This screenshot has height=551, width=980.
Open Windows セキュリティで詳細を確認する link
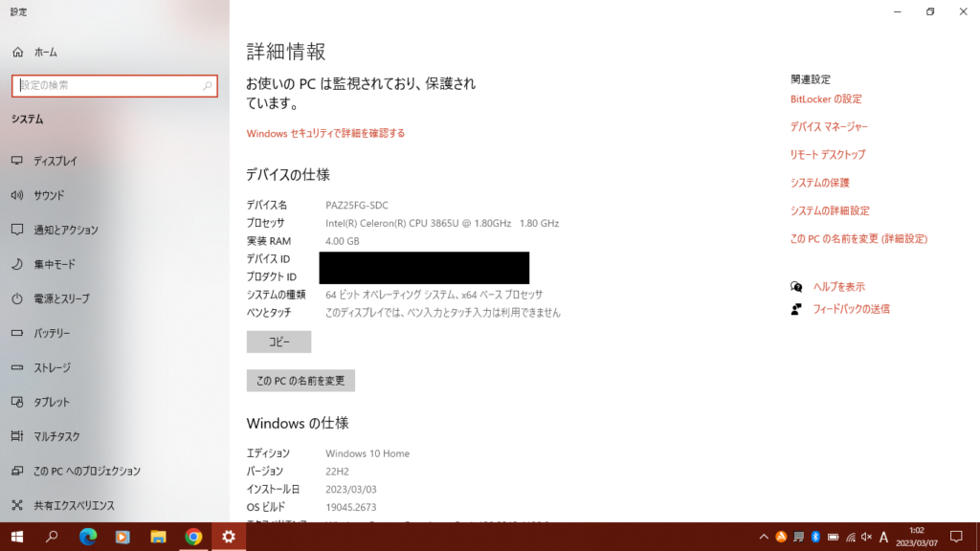coord(325,133)
